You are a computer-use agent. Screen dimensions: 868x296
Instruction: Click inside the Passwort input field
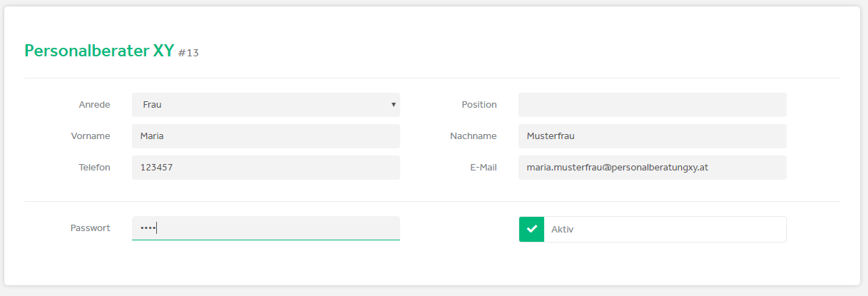[x=266, y=228]
